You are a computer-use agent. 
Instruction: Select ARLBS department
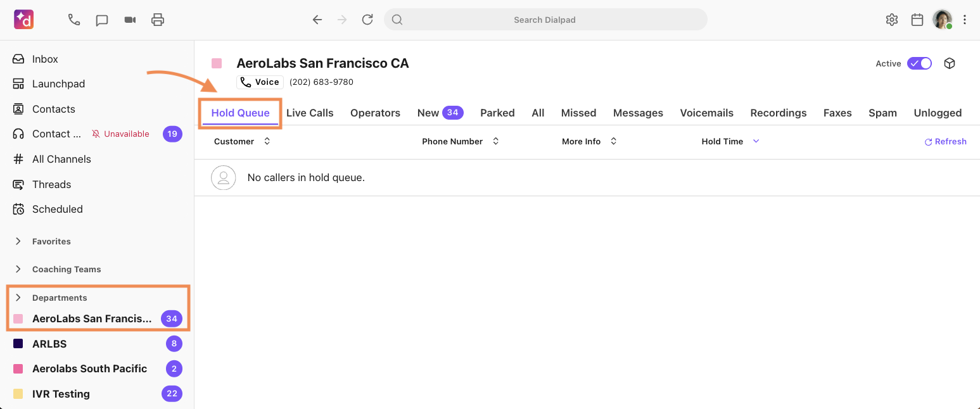pos(97,344)
